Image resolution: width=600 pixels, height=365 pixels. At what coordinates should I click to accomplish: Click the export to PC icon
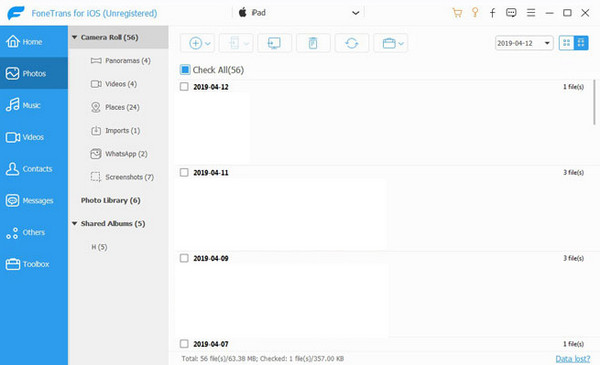tap(274, 43)
